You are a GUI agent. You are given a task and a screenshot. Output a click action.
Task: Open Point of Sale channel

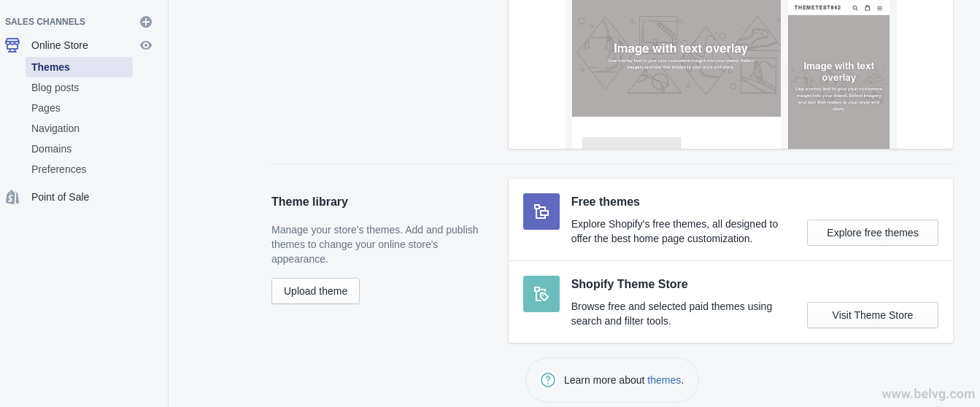click(60, 197)
